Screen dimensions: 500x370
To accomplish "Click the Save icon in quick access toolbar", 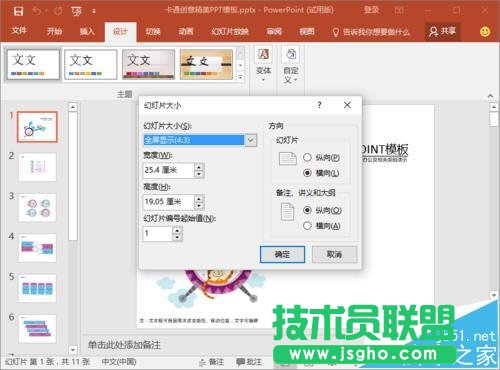I will 18,11.
